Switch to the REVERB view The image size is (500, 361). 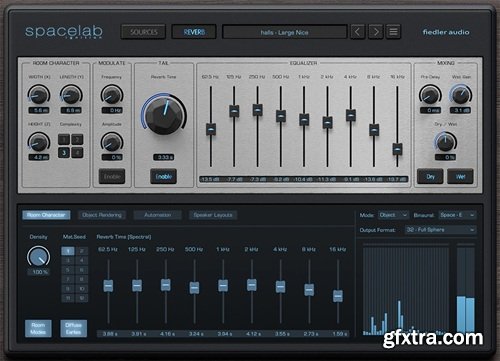point(194,32)
